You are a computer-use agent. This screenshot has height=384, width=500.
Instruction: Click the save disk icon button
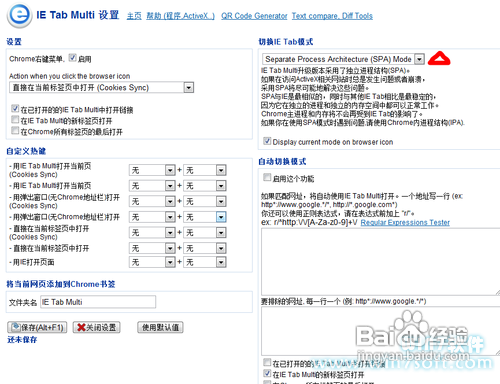point(37,327)
